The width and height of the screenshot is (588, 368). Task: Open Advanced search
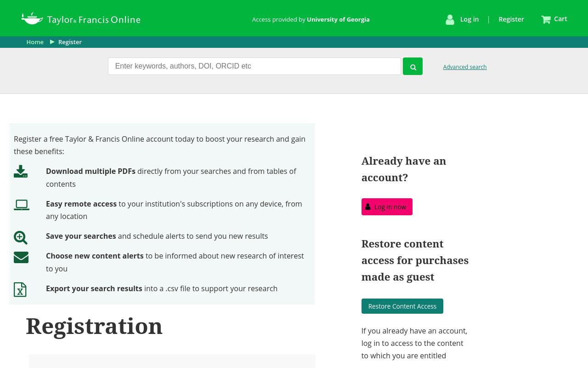click(x=465, y=67)
